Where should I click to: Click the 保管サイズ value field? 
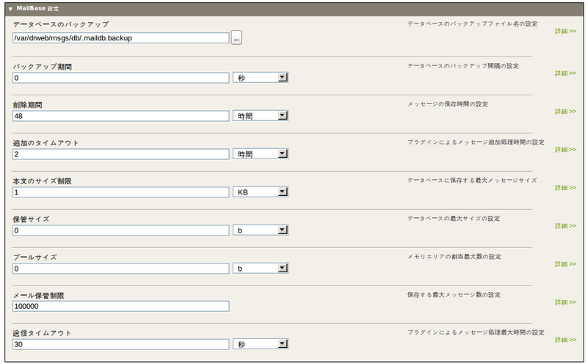tap(120, 230)
